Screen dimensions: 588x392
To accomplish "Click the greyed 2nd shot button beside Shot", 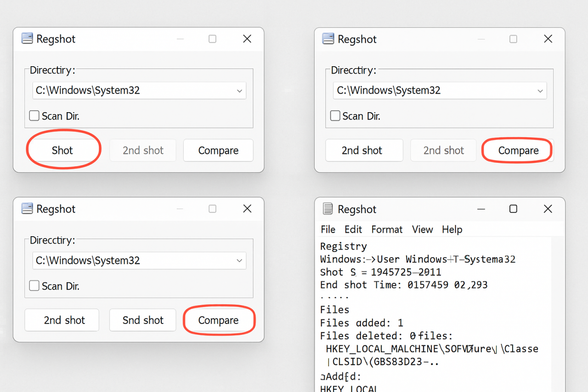I will (x=143, y=150).
